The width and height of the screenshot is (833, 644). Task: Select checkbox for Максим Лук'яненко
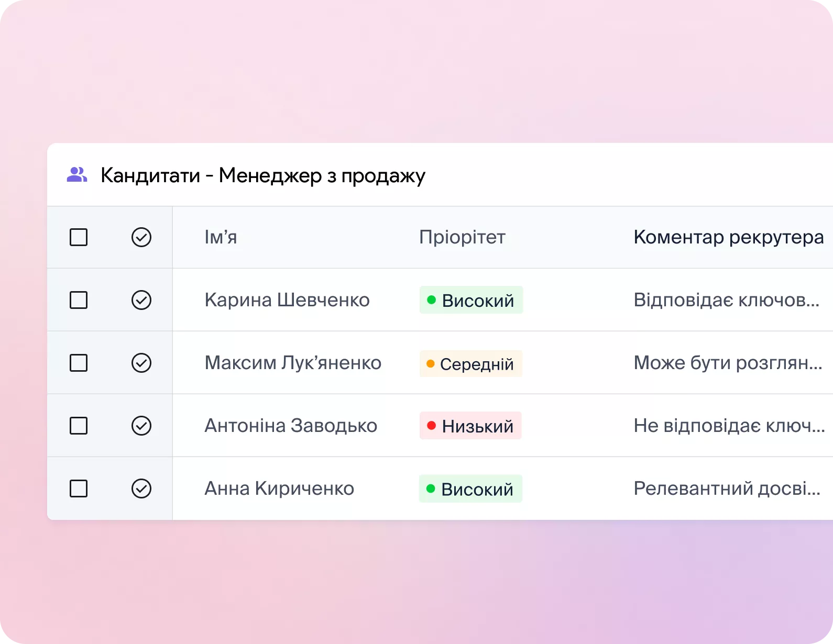click(x=79, y=363)
